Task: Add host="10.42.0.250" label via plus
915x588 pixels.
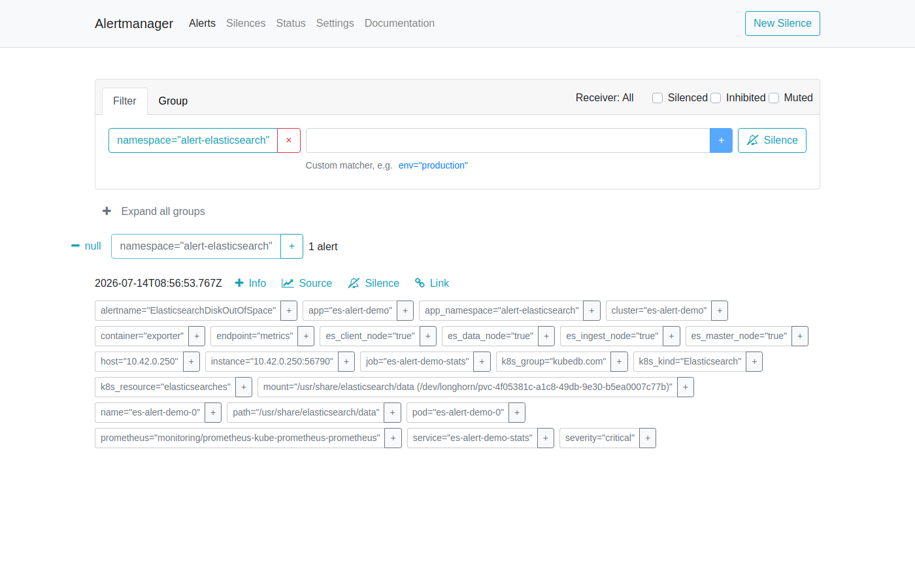Action: click(x=191, y=361)
